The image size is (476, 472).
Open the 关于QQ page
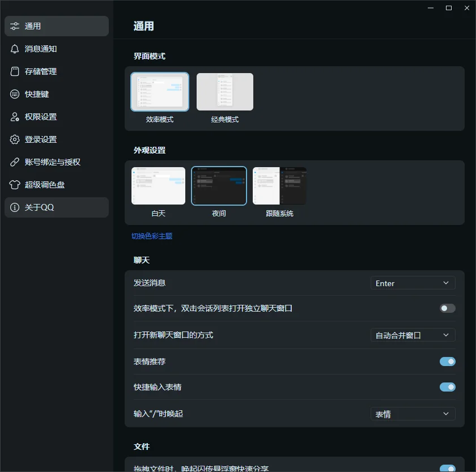(57, 207)
